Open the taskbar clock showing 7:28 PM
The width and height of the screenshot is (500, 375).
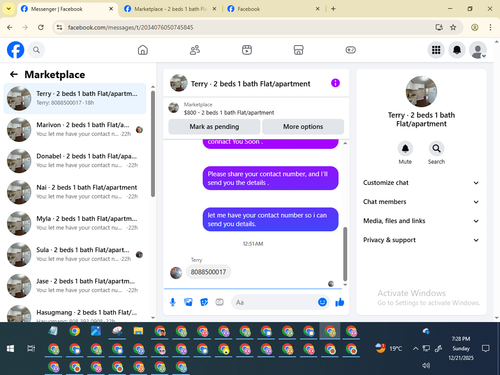click(x=461, y=348)
